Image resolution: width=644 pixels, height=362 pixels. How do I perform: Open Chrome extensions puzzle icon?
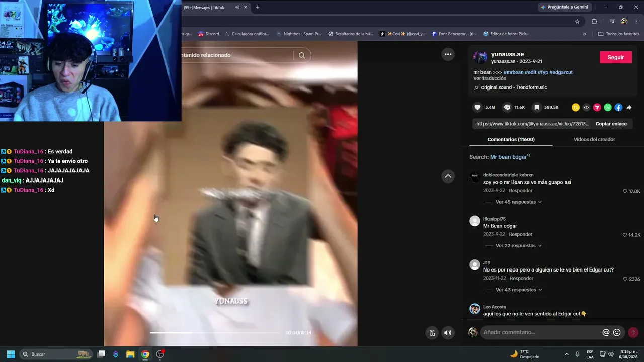coord(594,21)
